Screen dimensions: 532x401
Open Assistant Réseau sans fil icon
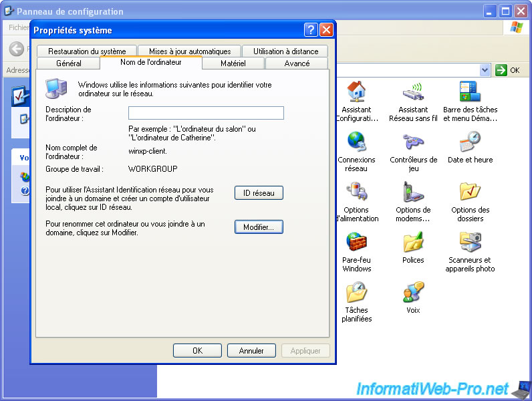pyautogui.click(x=413, y=92)
